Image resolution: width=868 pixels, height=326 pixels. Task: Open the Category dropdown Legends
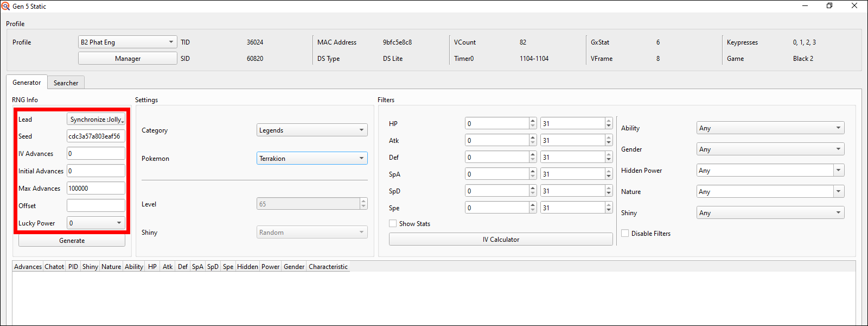(x=312, y=130)
